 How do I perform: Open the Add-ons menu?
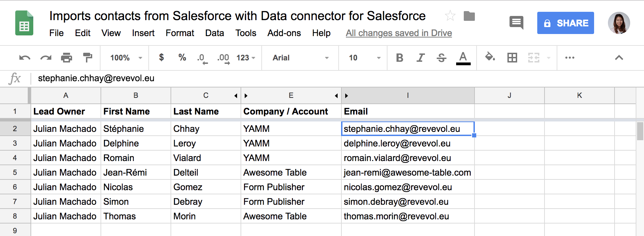pos(284,33)
